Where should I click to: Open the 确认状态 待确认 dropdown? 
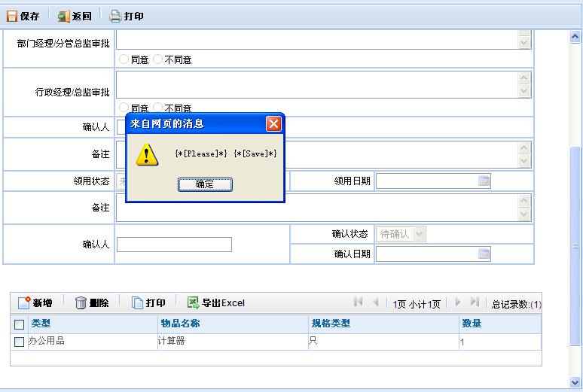(419, 234)
